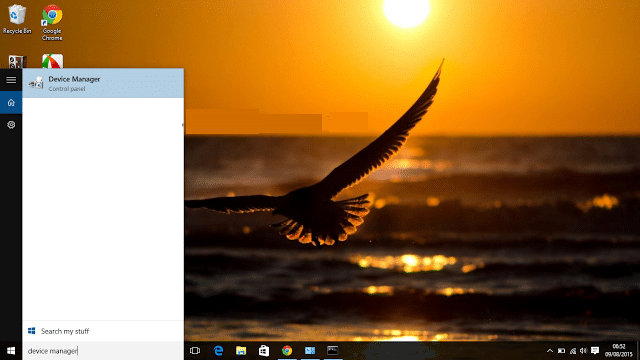Open search settings gear icon

coord(11,125)
